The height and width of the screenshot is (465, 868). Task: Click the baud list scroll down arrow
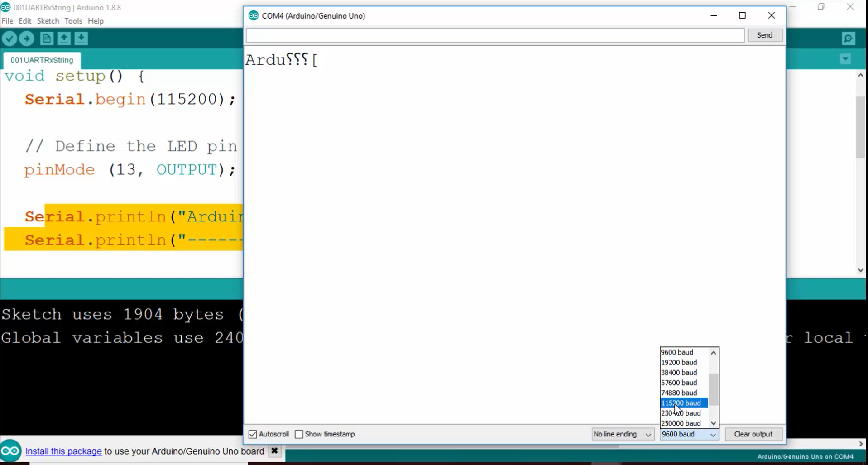point(714,423)
